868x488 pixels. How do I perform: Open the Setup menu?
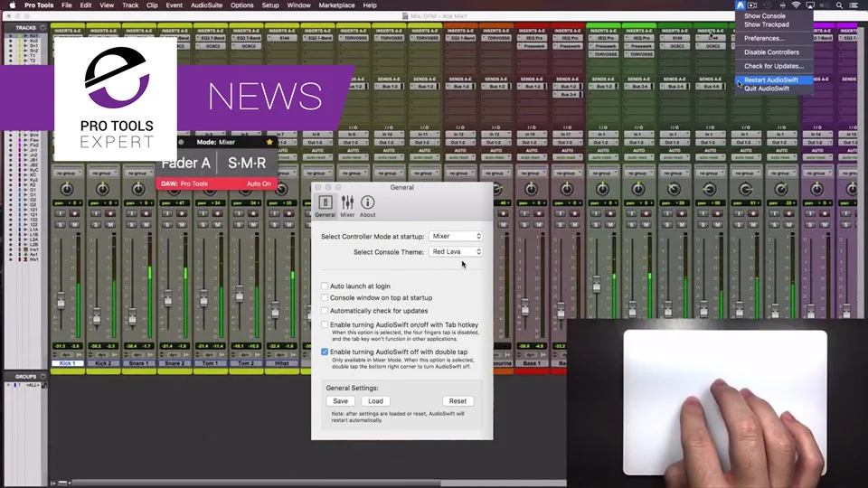click(270, 5)
